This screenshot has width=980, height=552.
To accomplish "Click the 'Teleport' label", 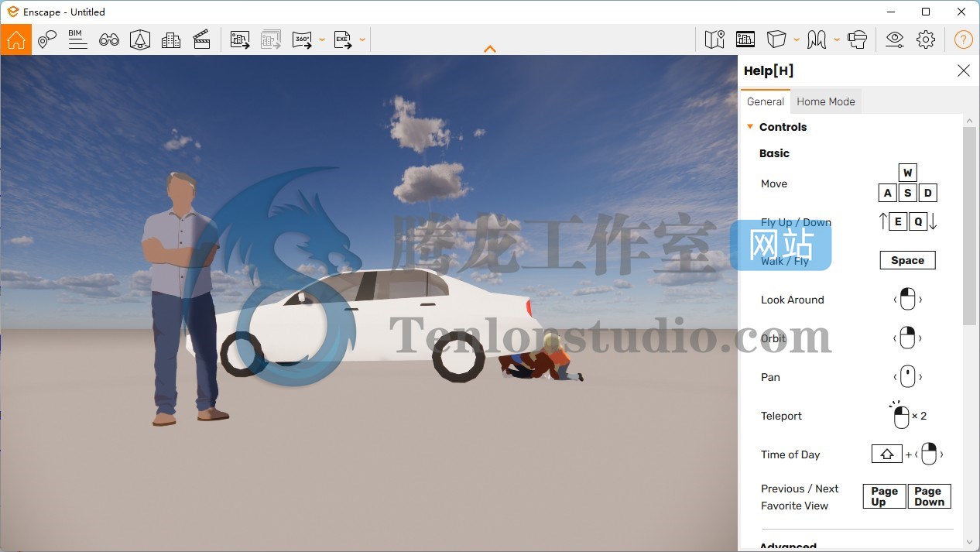I will click(781, 416).
